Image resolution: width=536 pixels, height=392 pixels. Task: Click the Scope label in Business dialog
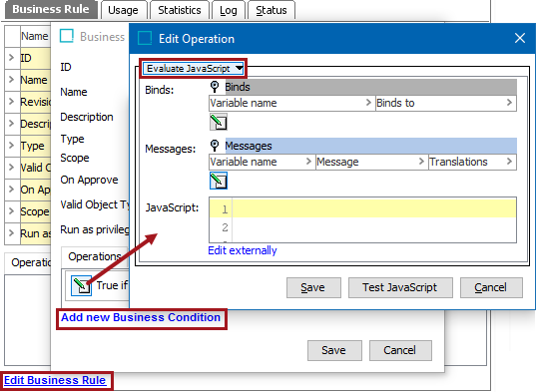pos(75,158)
